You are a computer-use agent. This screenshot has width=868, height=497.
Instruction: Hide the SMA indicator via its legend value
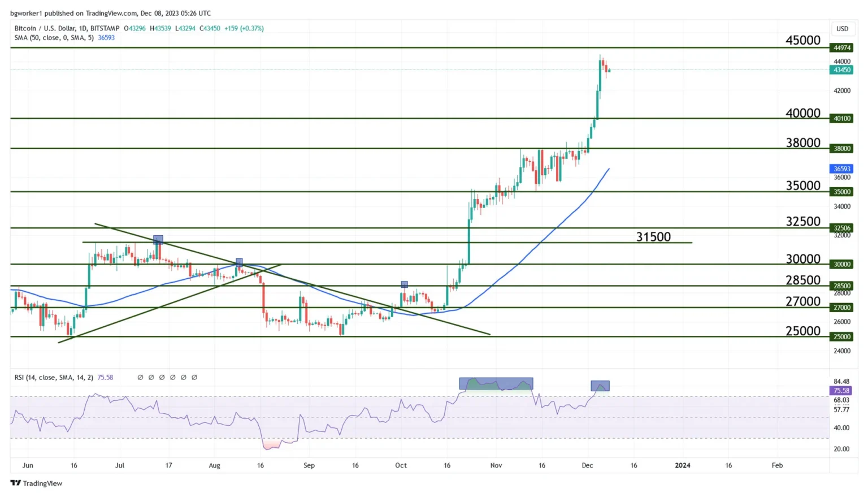pyautogui.click(x=106, y=38)
